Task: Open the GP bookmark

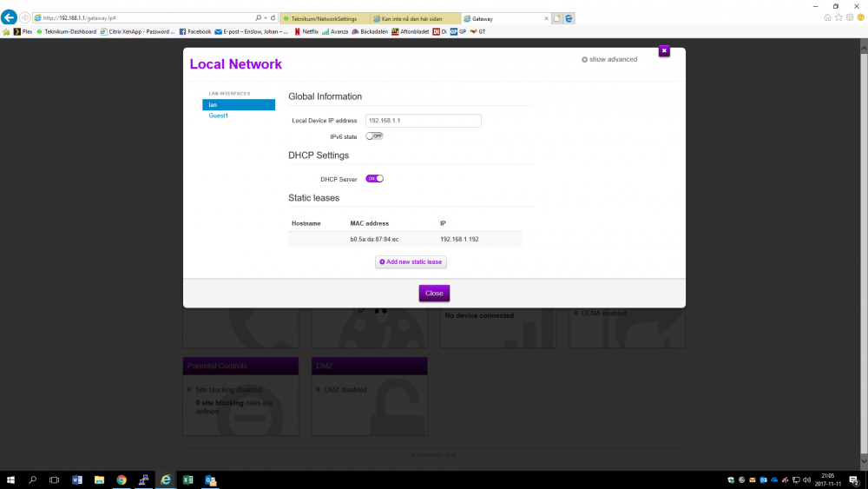Action: tap(458, 31)
